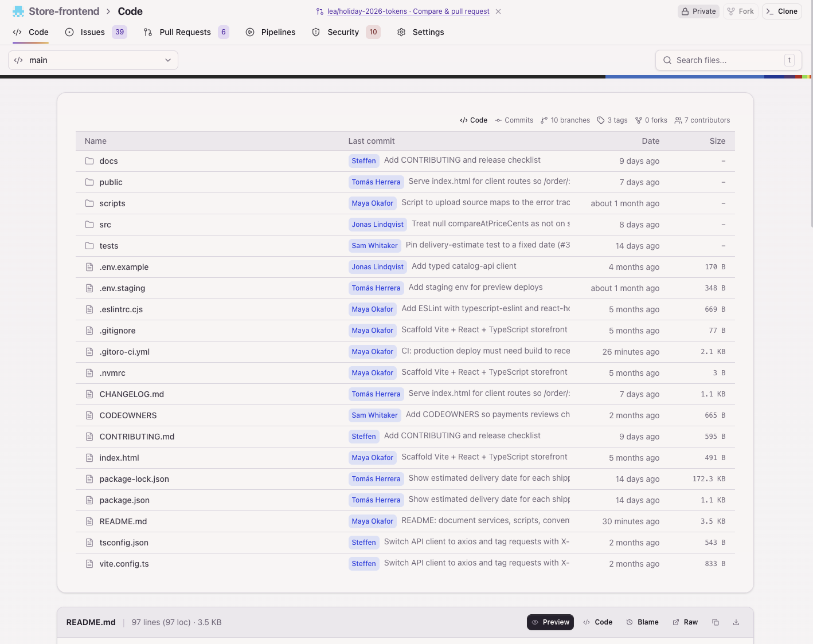813x644 pixels.
Task: Show Blame view for README.md
Action: 642,622
